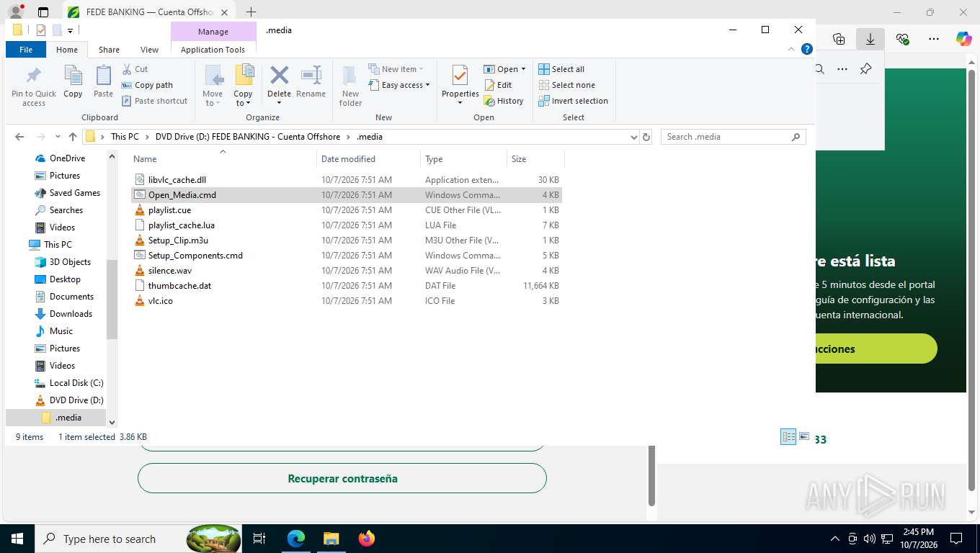Click Select all in Select group

coord(561,69)
